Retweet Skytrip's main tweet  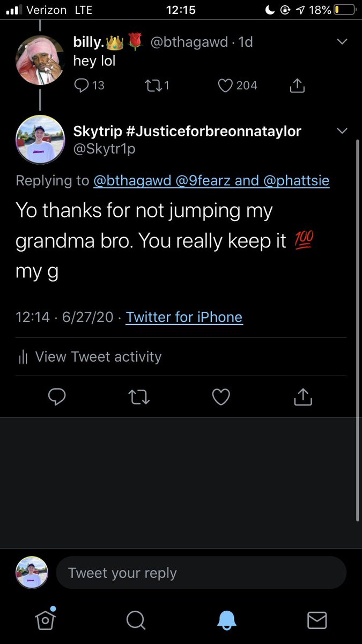click(139, 397)
